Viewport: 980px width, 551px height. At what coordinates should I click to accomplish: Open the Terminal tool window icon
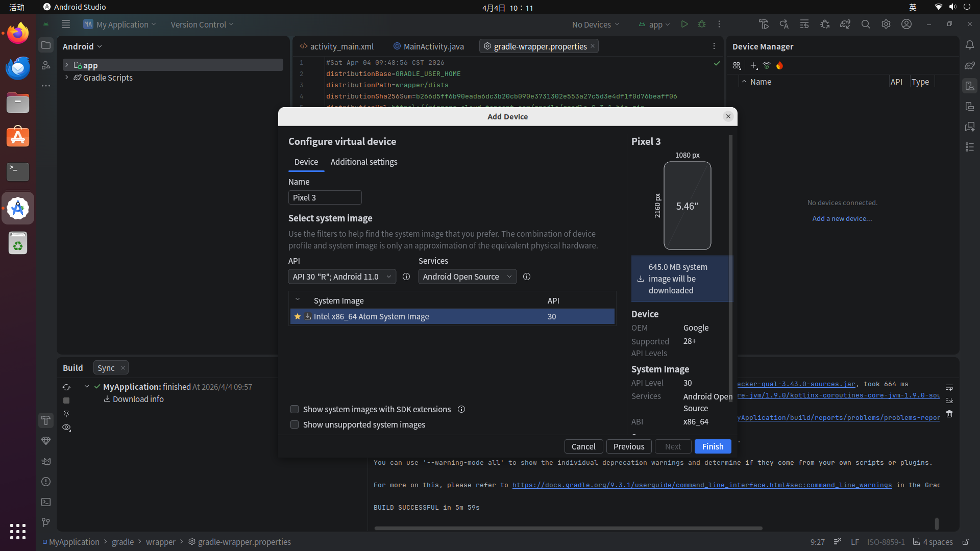point(46,502)
